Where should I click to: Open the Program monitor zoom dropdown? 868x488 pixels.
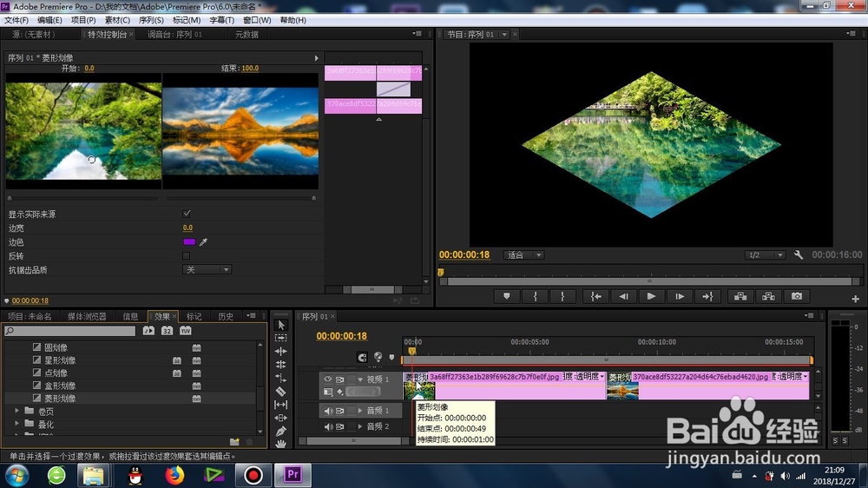coord(523,254)
